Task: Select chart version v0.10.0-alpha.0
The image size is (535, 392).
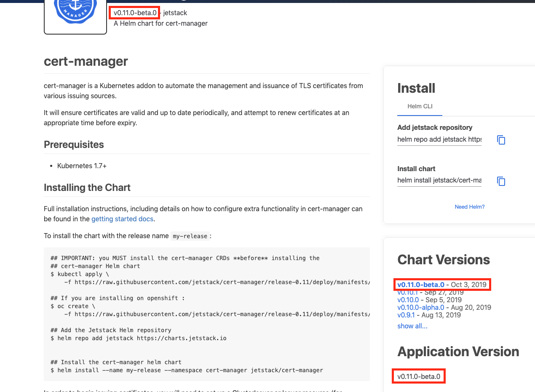Action: [421, 307]
